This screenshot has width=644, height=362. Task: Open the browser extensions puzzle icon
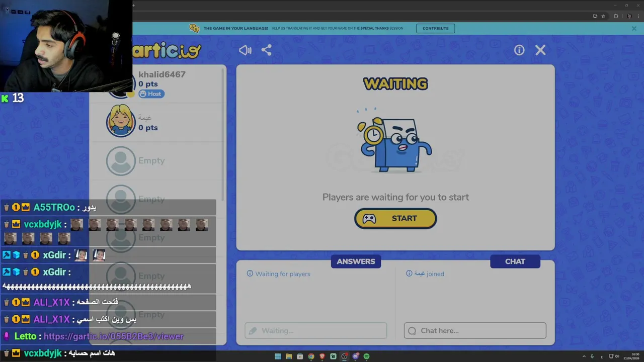pos(616,16)
